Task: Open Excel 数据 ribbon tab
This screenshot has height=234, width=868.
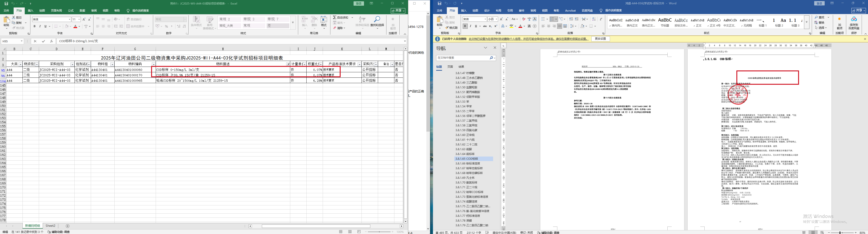Action: coord(82,11)
